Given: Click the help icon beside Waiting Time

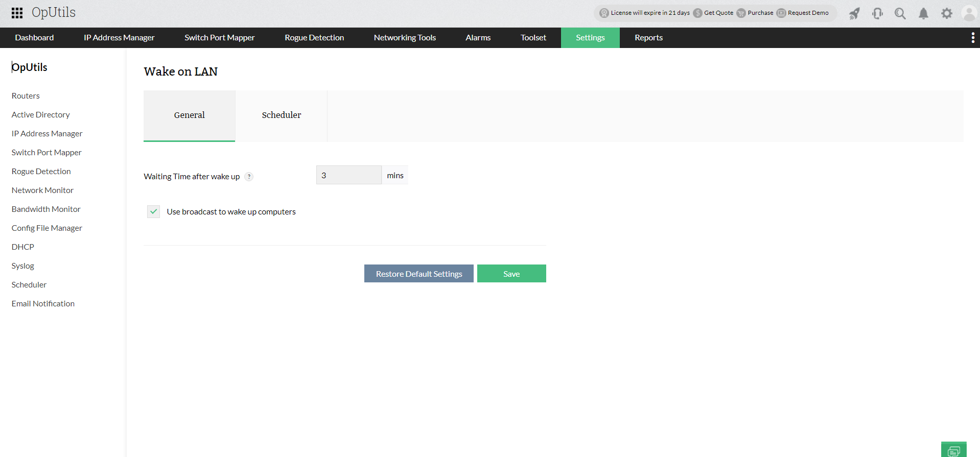Looking at the screenshot, I should [249, 177].
